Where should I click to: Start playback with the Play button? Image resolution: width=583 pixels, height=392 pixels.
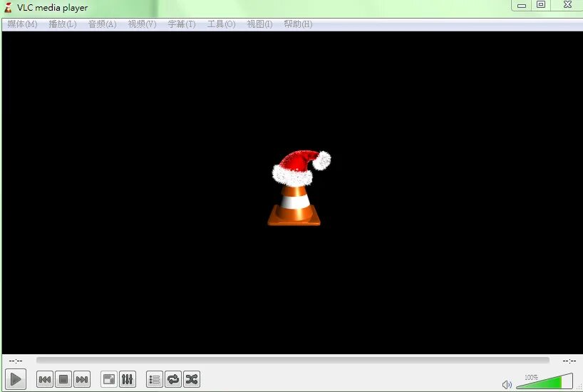(16, 379)
